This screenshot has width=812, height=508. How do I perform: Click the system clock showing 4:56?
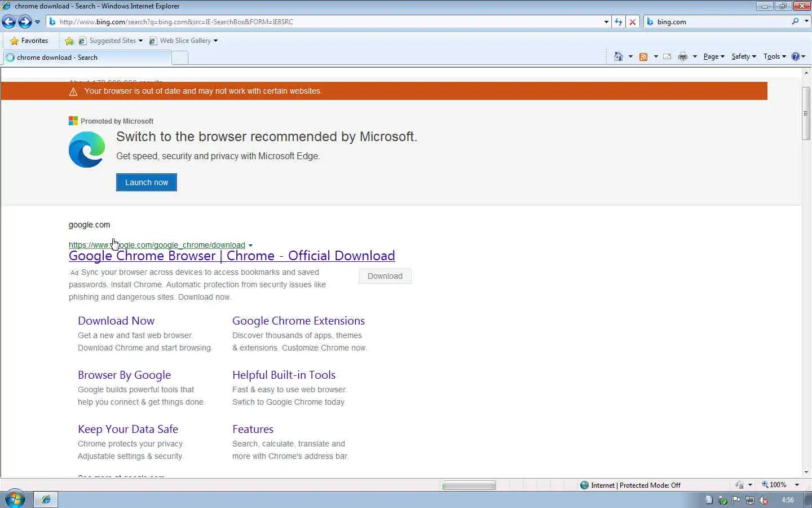tap(788, 500)
